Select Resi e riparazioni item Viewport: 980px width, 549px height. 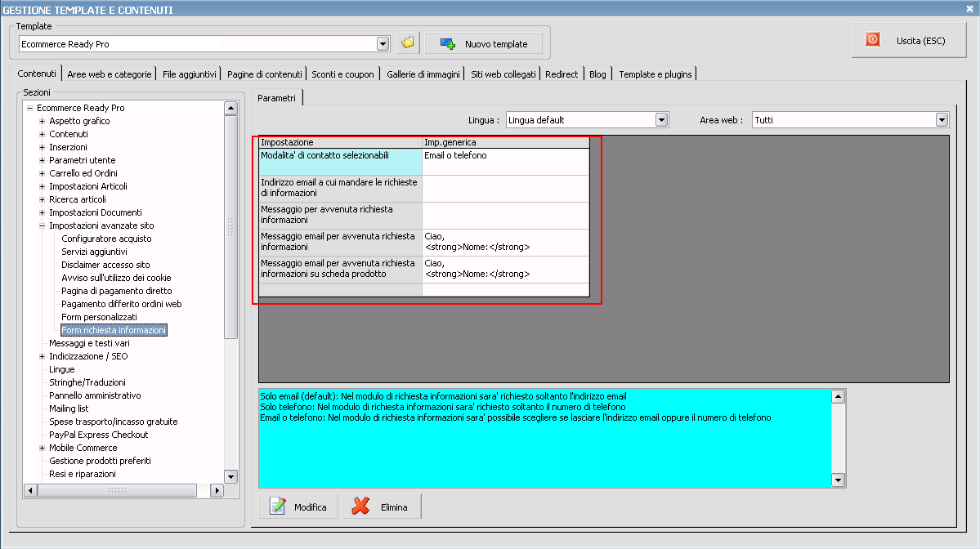pyautogui.click(x=83, y=474)
